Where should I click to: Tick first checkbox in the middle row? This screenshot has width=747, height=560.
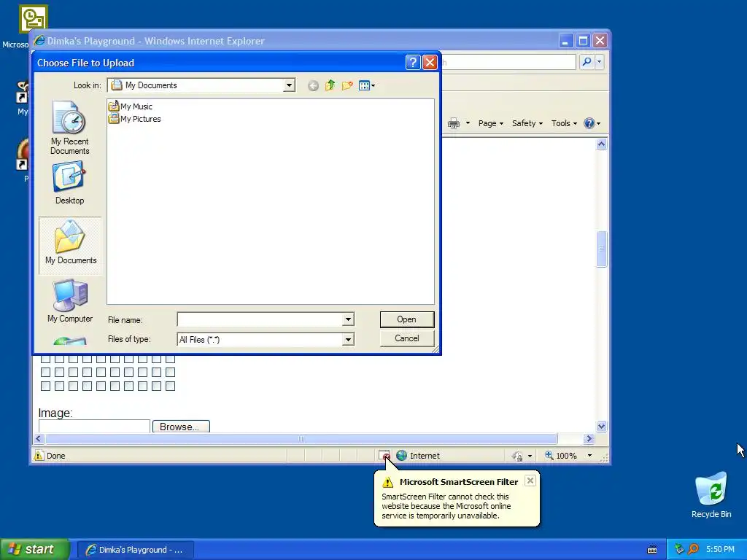click(45, 373)
